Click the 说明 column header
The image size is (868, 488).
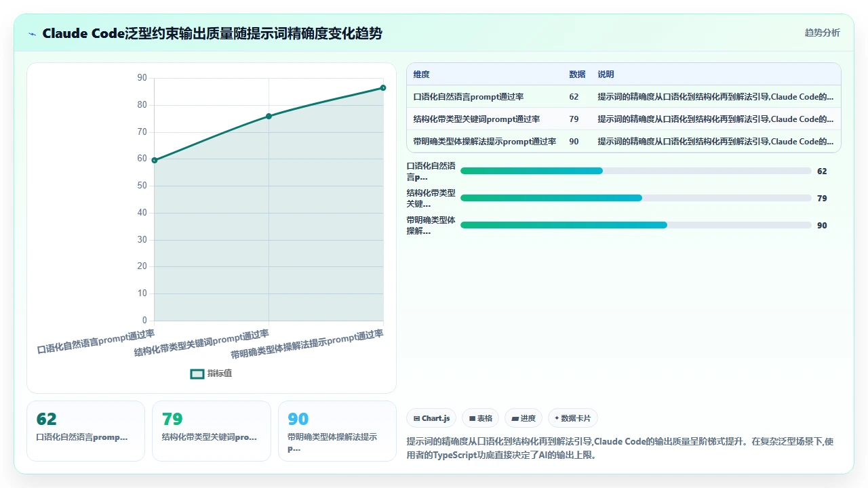pos(606,75)
